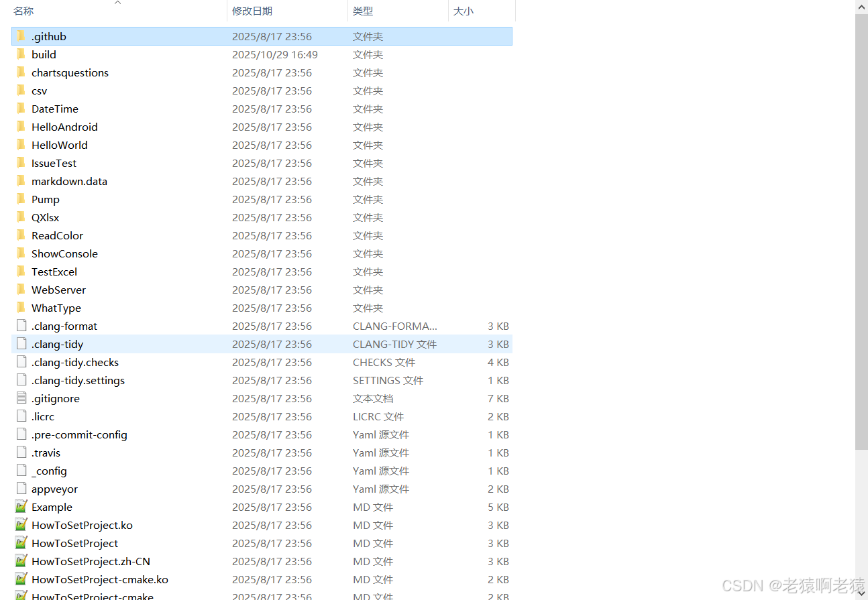The height and width of the screenshot is (600, 868).
Task: Click the CLANG-FORMA... type cell
Action: [x=395, y=326]
